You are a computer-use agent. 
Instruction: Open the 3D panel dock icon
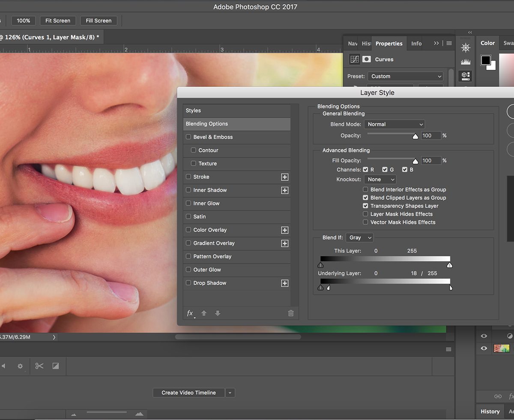pyautogui.click(x=466, y=76)
